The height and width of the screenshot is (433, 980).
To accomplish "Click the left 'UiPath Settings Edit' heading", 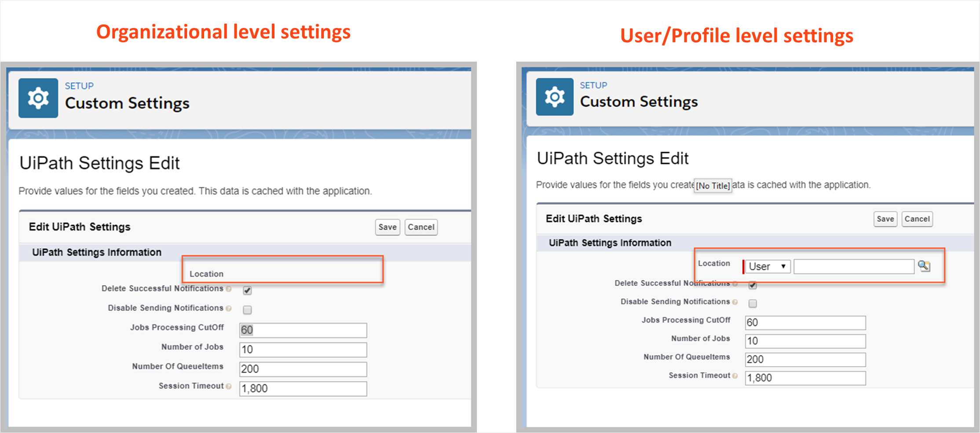I will click(x=99, y=163).
